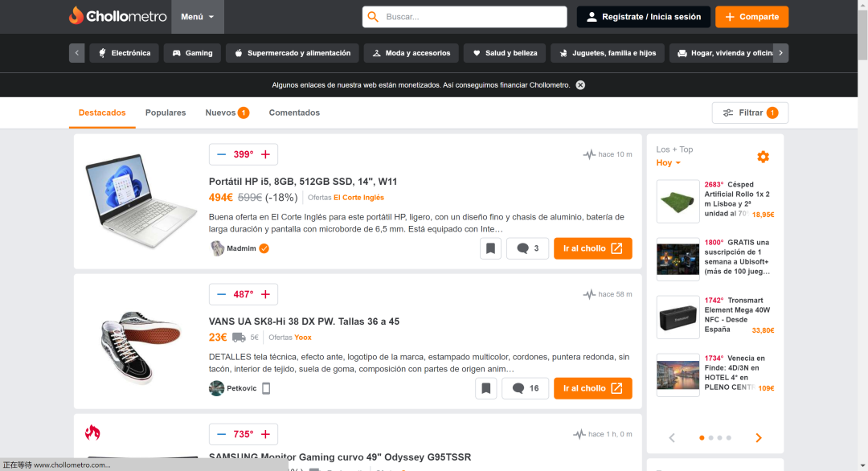This screenshot has height=471, width=868.
Task: Switch to the Comentados tab
Action: point(294,113)
